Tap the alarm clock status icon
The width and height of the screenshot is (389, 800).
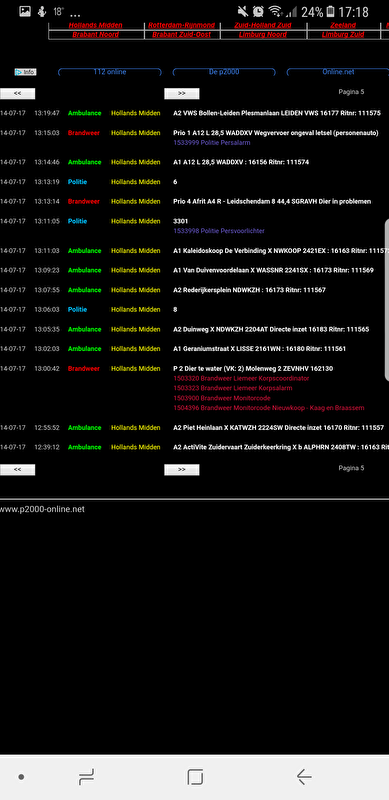tap(259, 11)
